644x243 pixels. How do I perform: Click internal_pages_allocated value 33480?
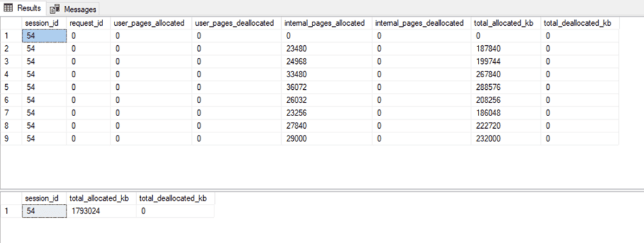pos(326,75)
